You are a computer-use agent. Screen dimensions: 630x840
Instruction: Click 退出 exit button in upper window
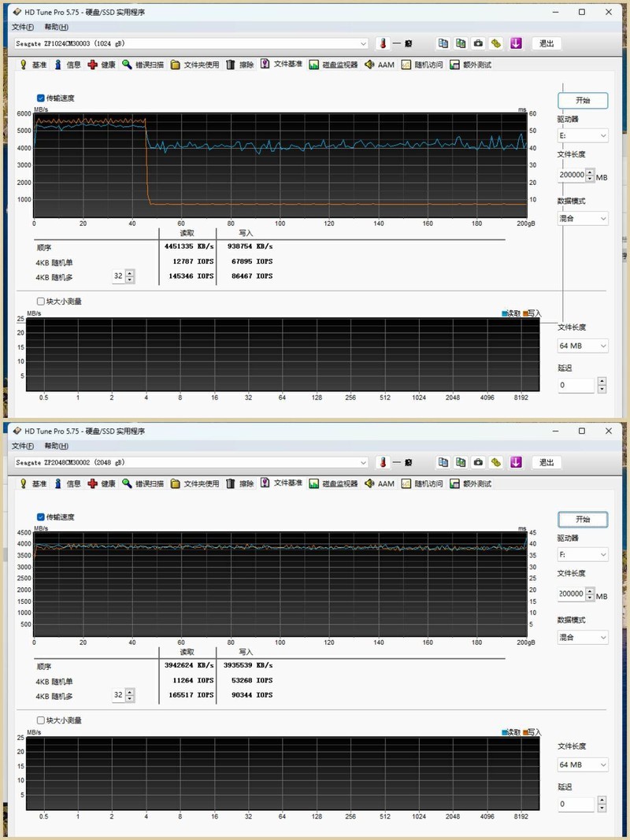click(x=547, y=43)
